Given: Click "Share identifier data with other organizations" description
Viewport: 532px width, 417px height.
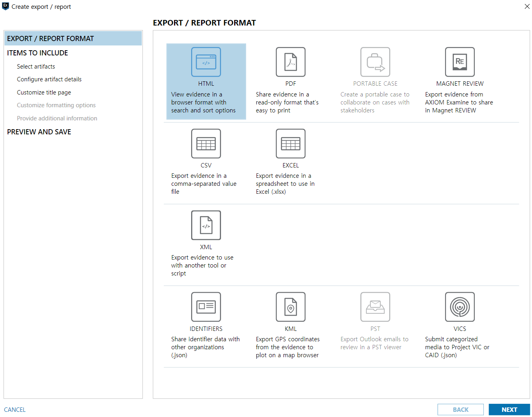Looking at the screenshot, I should [x=205, y=347].
